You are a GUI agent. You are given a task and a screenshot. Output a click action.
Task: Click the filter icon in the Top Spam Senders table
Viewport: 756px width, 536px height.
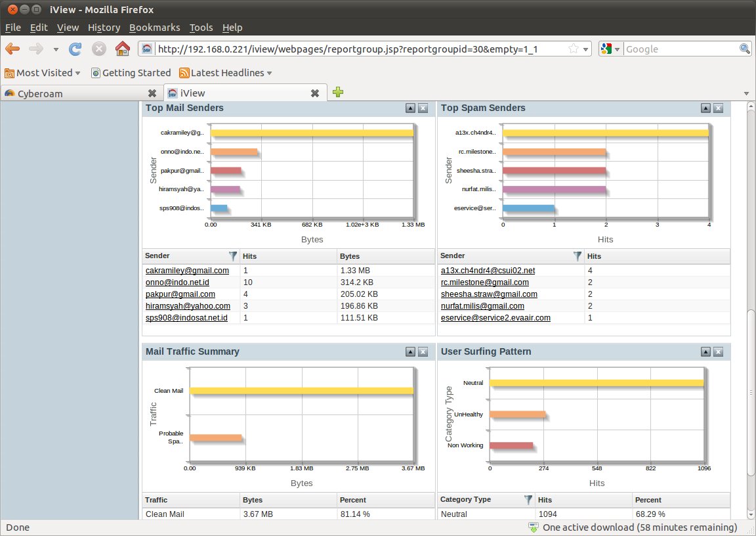click(x=577, y=256)
